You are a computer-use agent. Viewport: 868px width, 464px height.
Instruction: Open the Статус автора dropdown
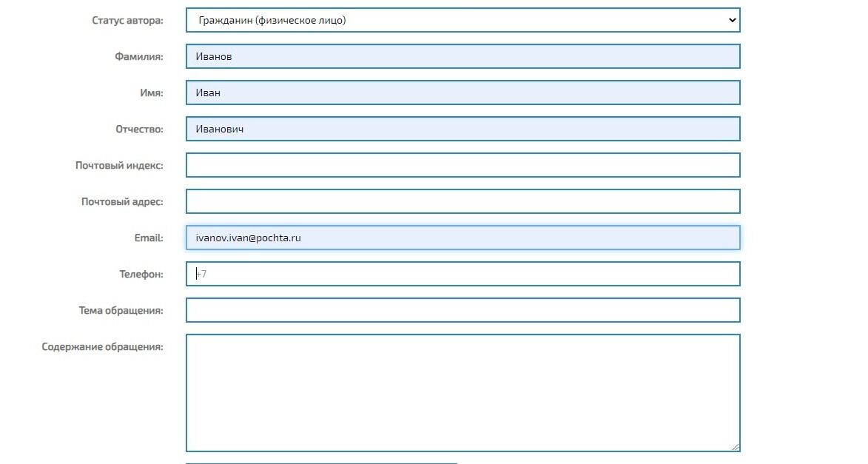click(x=462, y=20)
